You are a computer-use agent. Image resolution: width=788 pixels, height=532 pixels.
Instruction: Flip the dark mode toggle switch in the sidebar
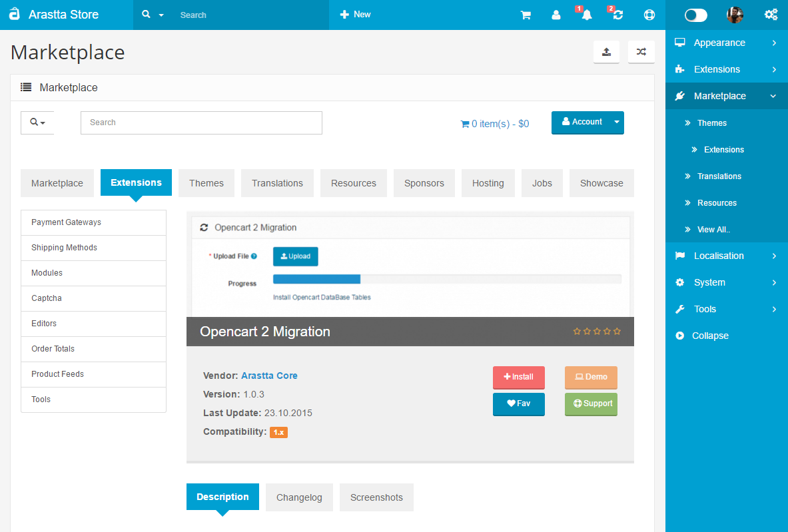pyautogui.click(x=695, y=14)
